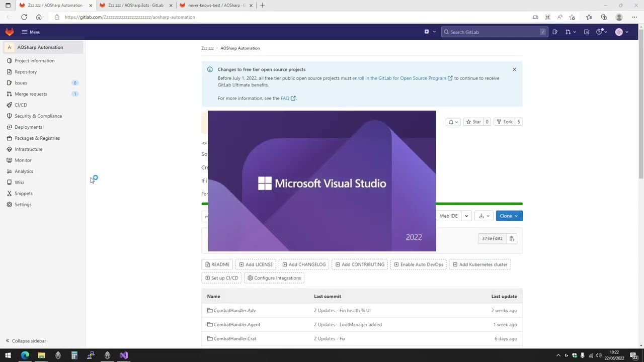Open File Explorer from the taskbar

(41, 355)
